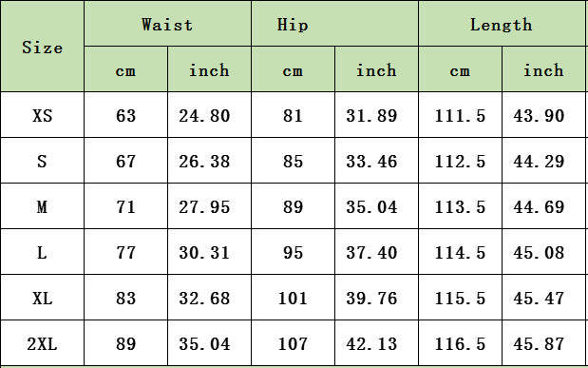Select the cell showing 44.69
588x368 pixels.
[x=543, y=206]
